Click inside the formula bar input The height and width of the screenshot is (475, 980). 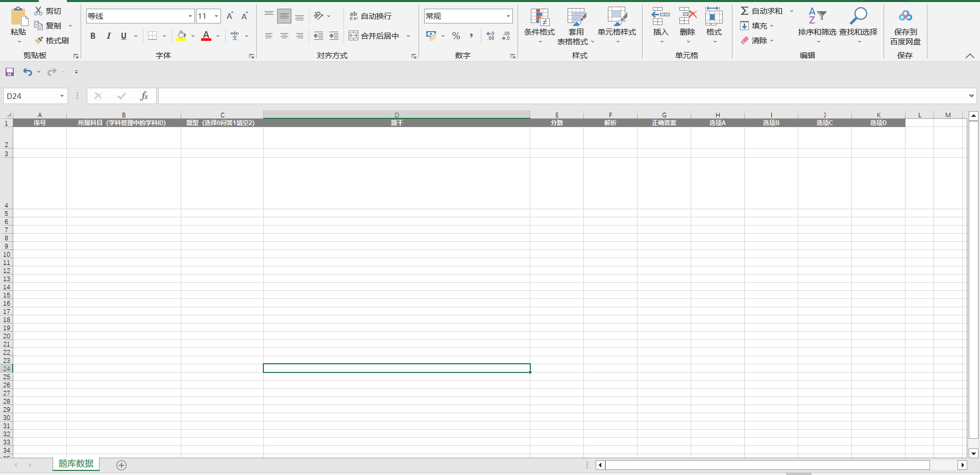click(x=561, y=96)
